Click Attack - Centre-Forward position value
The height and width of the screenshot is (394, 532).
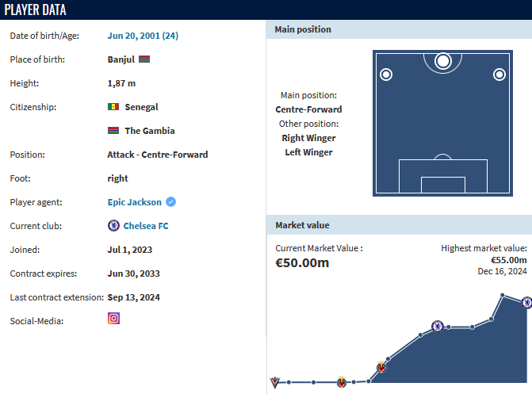click(158, 155)
